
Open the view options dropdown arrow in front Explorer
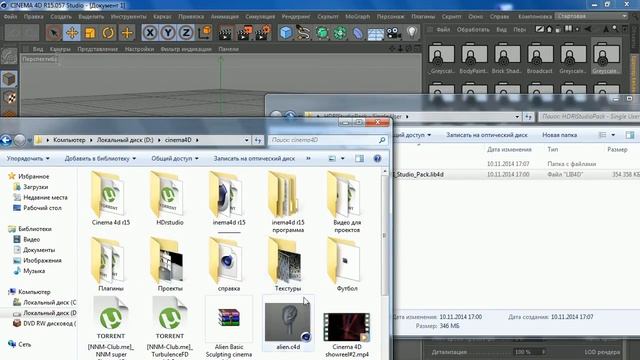(x=343, y=158)
